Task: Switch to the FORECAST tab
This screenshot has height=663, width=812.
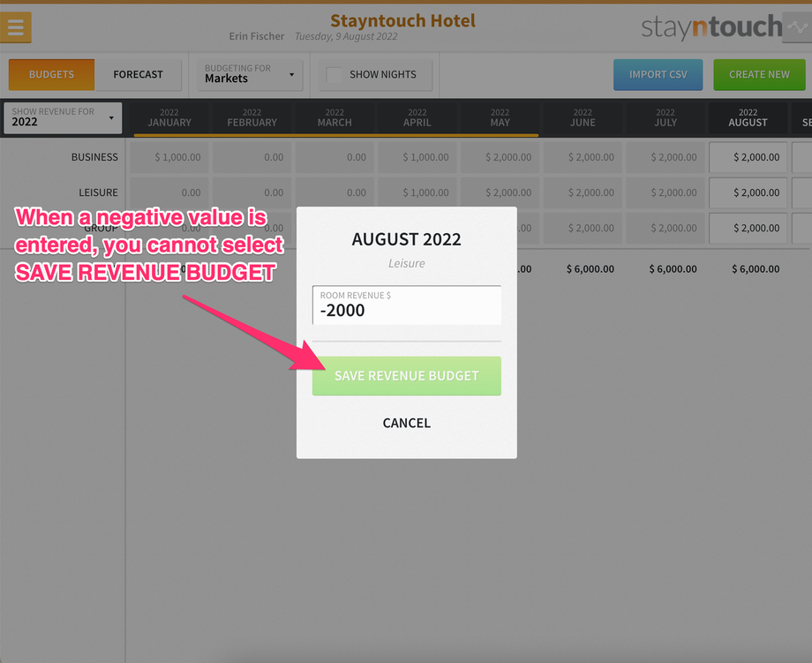Action: point(139,74)
